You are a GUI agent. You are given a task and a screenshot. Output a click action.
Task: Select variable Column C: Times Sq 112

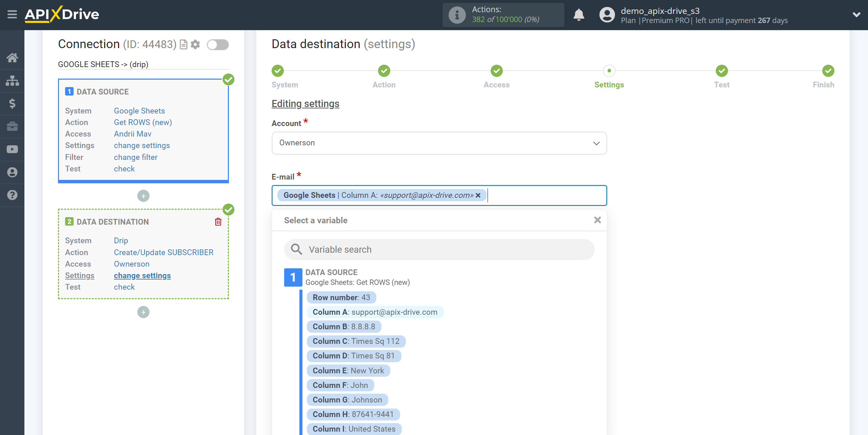tap(356, 341)
